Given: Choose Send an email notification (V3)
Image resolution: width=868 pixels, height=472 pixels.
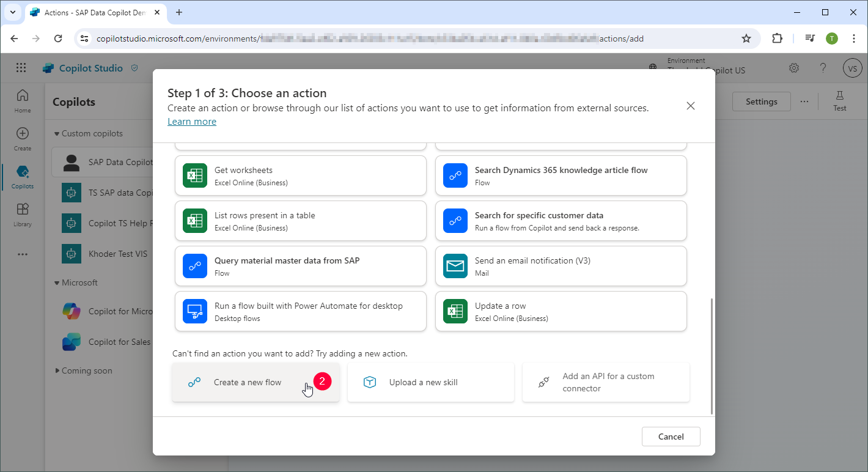Looking at the screenshot, I should tap(532, 260).
